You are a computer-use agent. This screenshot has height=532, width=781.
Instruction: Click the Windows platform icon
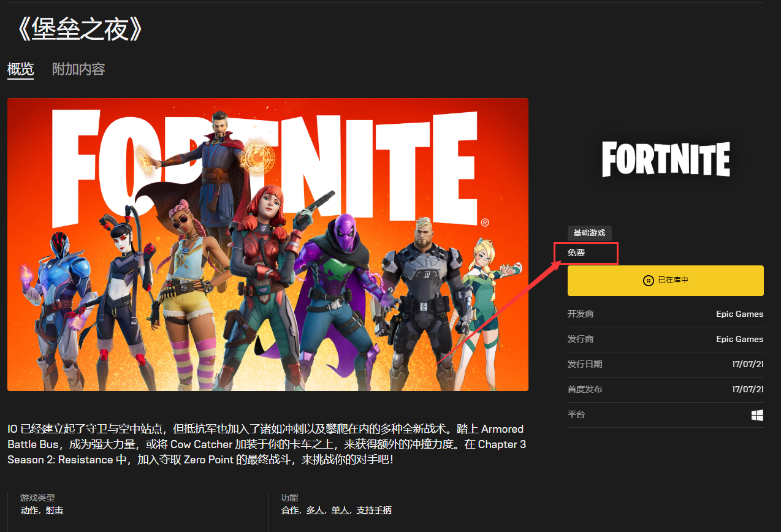pos(757,415)
